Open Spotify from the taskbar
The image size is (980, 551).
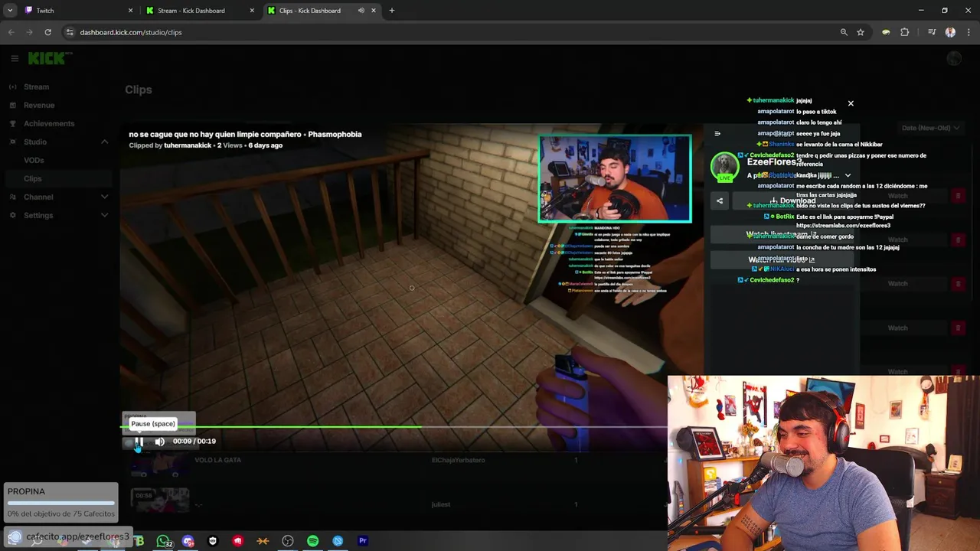[312, 541]
